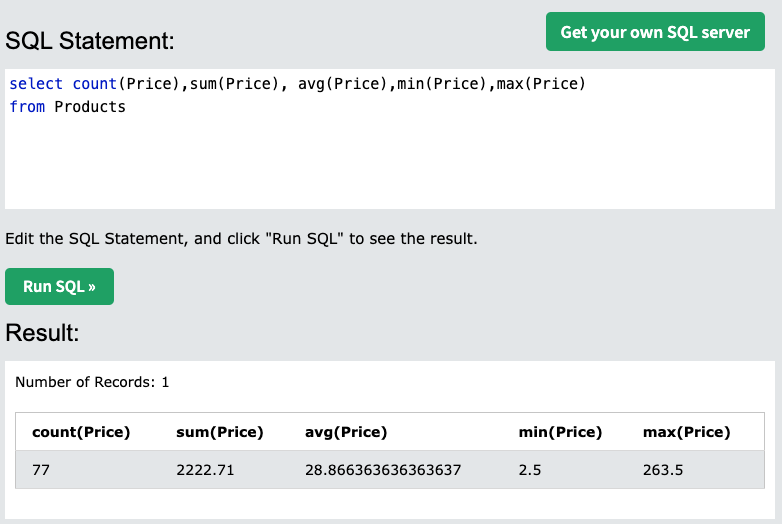Screen dimensions: 782x524
Task: Click the Result heading
Action: (x=42, y=333)
